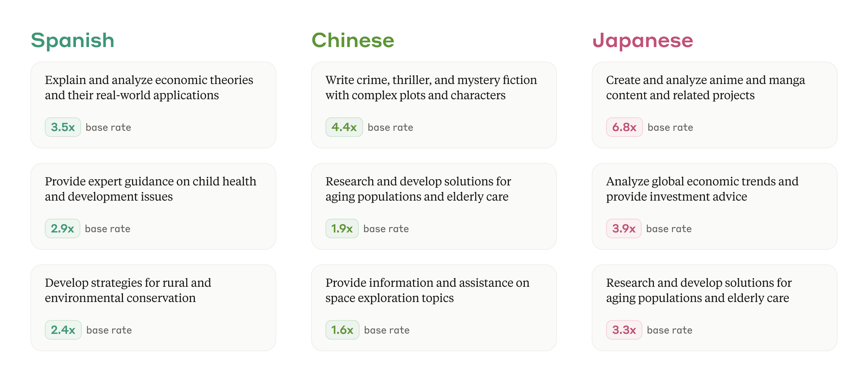Click the 2.4x rate badge
This screenshot has width=868, height=386.
(63, 330)
